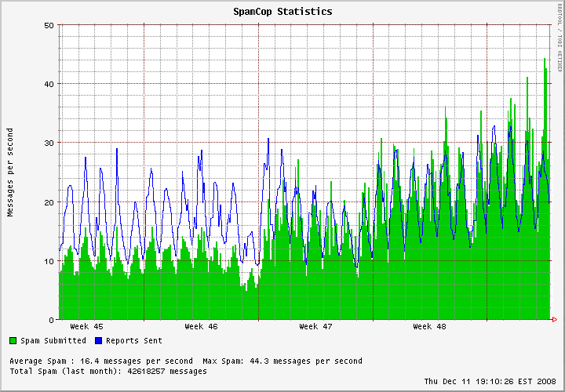The height and width of the screenshot is (392, 565).
Task: Click the blue Reports Sent legend swatch
Action: click(98, 340)
